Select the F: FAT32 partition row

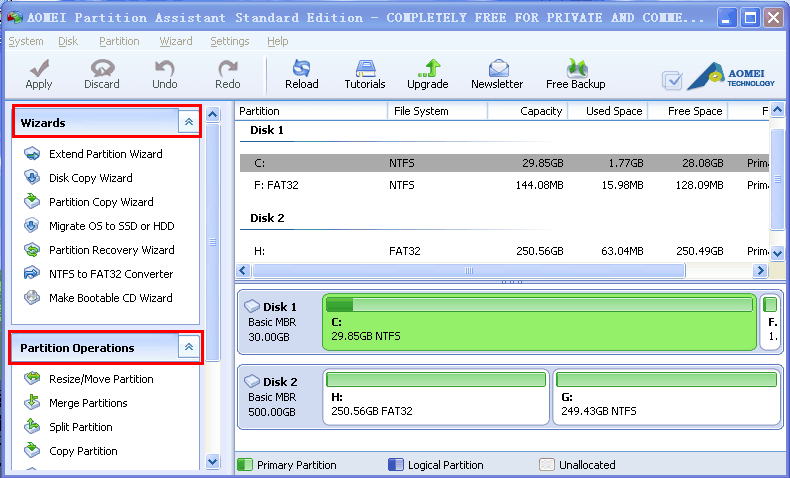(504, 185)
